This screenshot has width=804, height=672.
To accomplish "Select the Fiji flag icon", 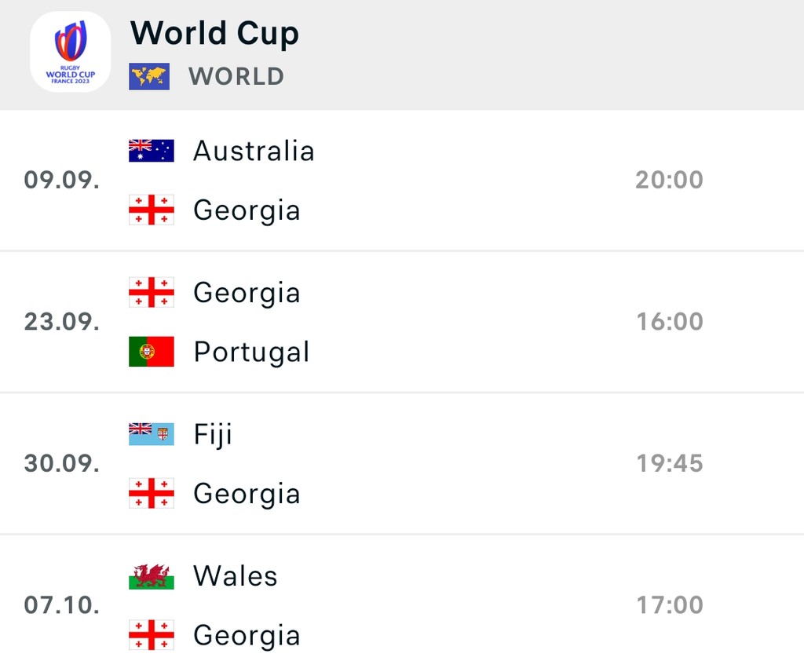I will (152, 434).
